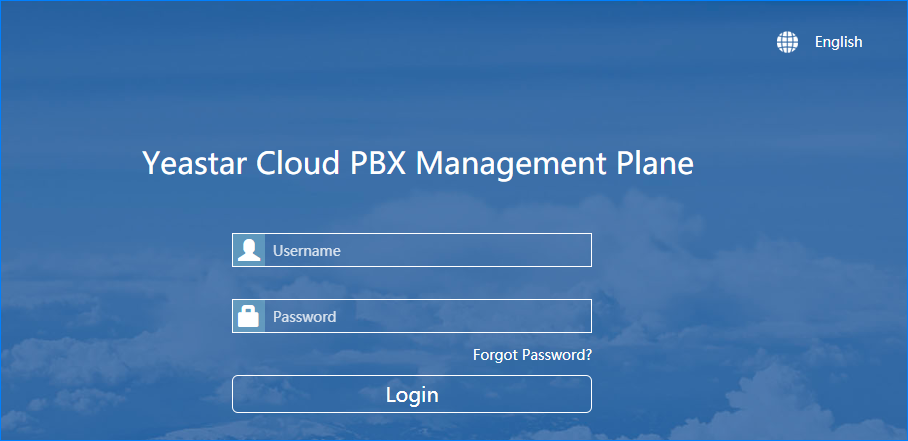
Task: Click the left edge of the Login button
Action: click(x=244, y=394)
